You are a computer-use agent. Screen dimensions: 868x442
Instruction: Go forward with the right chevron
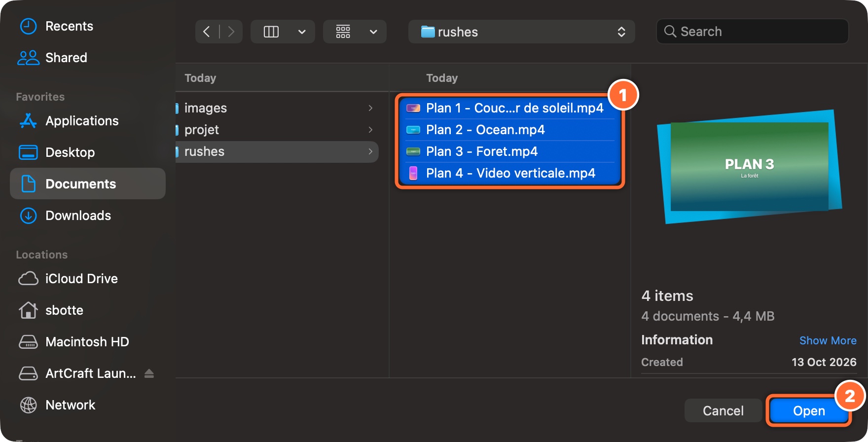[231, 32]
